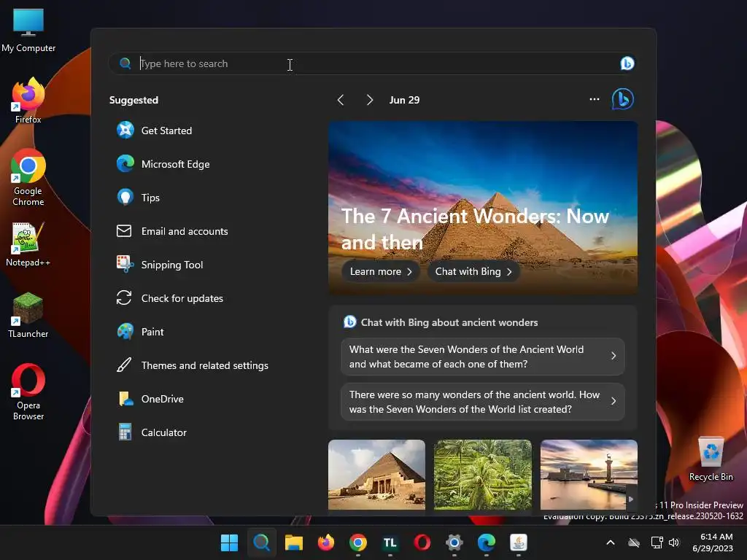Select the Recycle Bin desktop icon
The width and height of the screenshot is (747, 560).
(711, 459)
